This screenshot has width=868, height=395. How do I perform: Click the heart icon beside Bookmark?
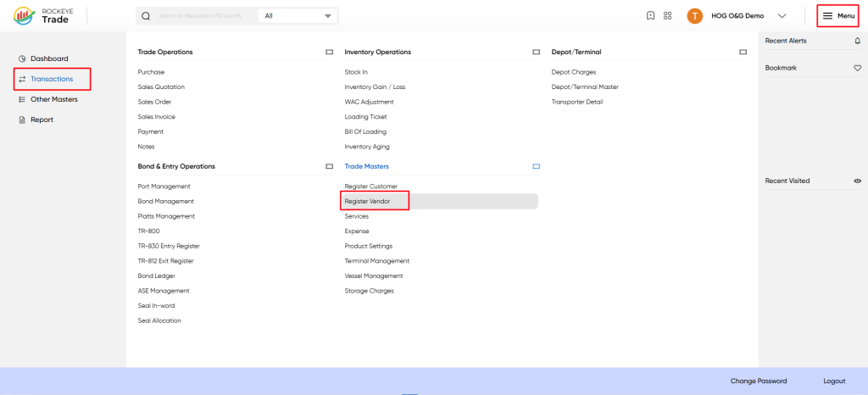tap(858, 68)
